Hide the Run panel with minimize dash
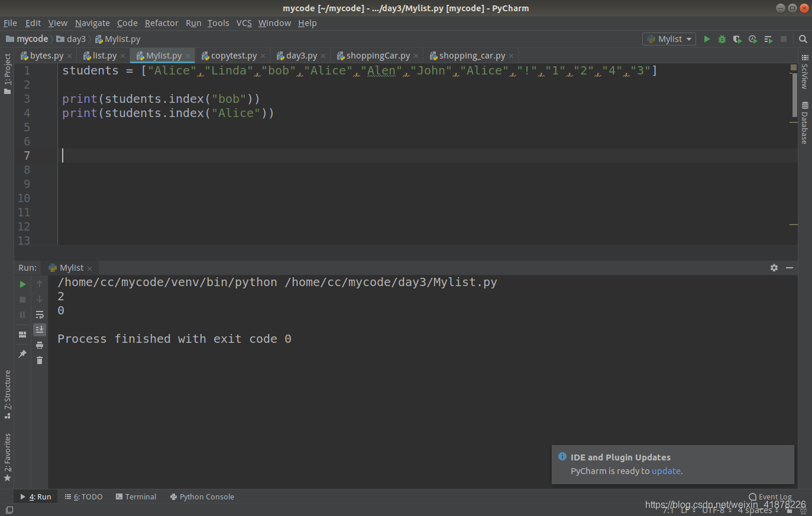812x516 pixels. point(790,268)
